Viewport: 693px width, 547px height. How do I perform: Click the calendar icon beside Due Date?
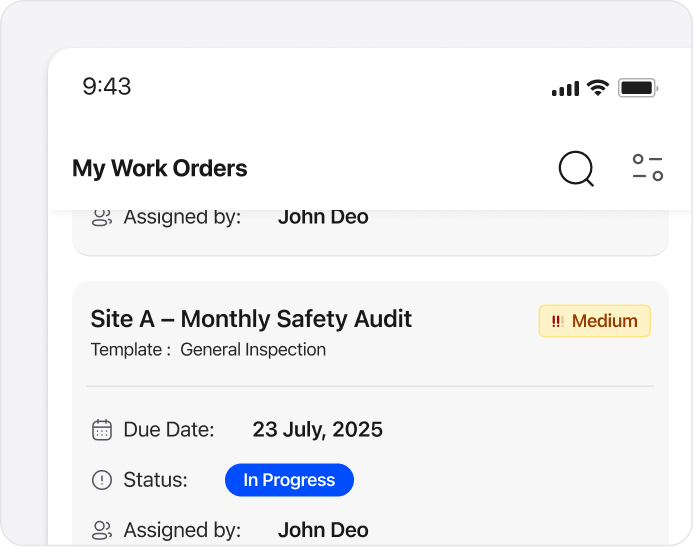coord(102,430)
